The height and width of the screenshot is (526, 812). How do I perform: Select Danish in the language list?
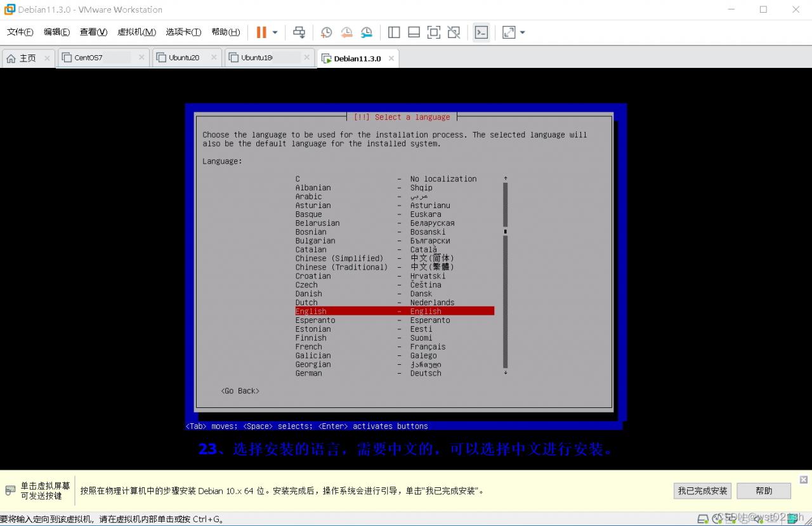pos(395,294)
